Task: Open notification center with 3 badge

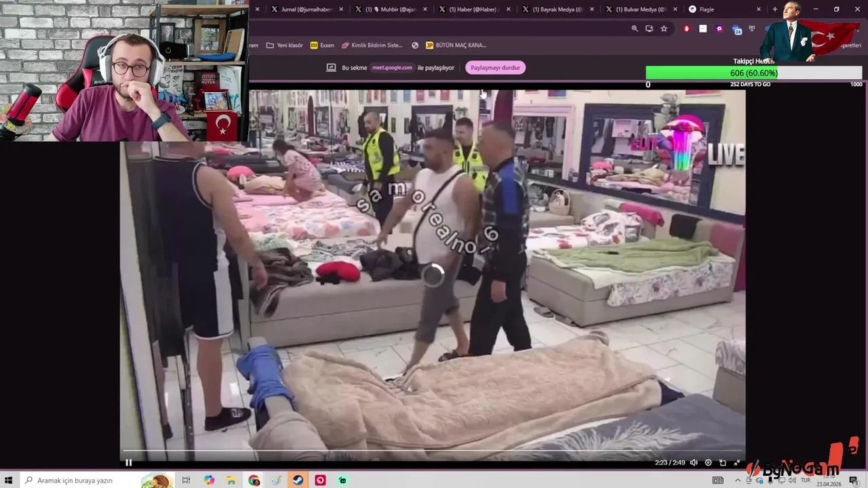Action: click(853, 481)
